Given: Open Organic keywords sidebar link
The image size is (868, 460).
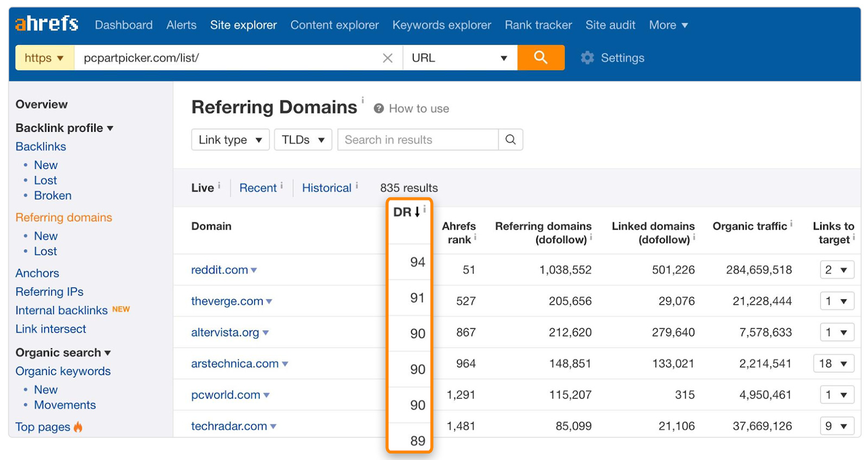Looking at the screenshot, I should point(63,371).
